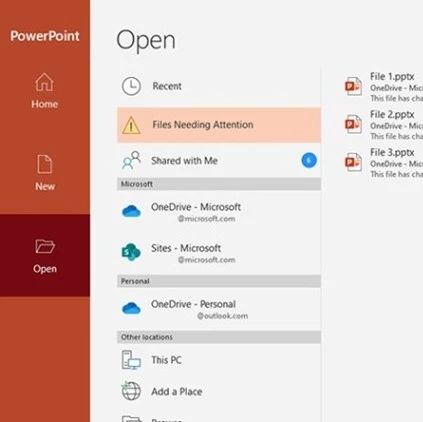Click the blue badge on Shared with Me
This screenshot has height=422, width=423.
coord(309,160)
